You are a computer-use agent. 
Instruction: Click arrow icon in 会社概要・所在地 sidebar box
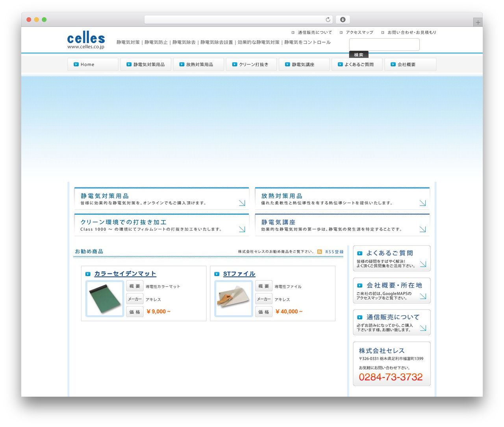point(423,296)
